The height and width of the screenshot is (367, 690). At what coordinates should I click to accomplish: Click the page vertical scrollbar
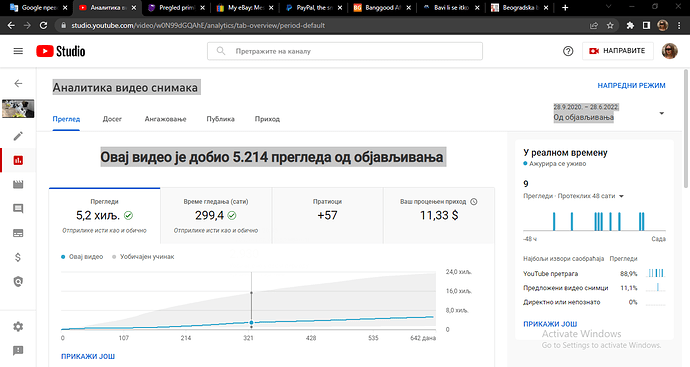coord(686,128)
